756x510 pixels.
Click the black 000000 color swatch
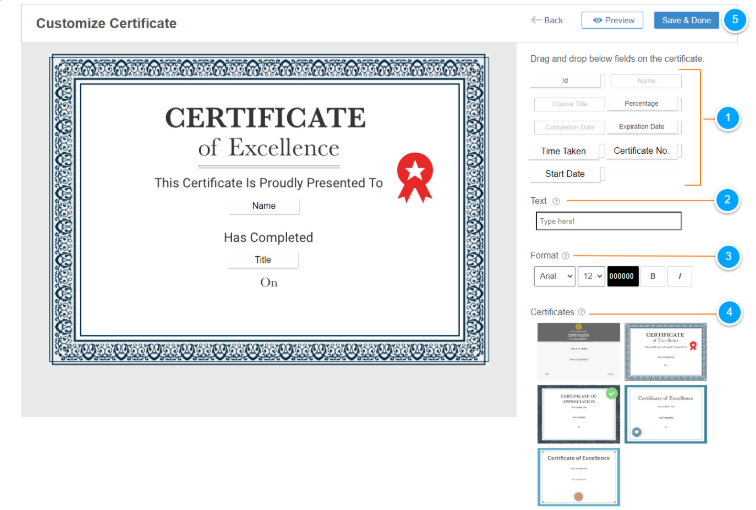point(622,276)
